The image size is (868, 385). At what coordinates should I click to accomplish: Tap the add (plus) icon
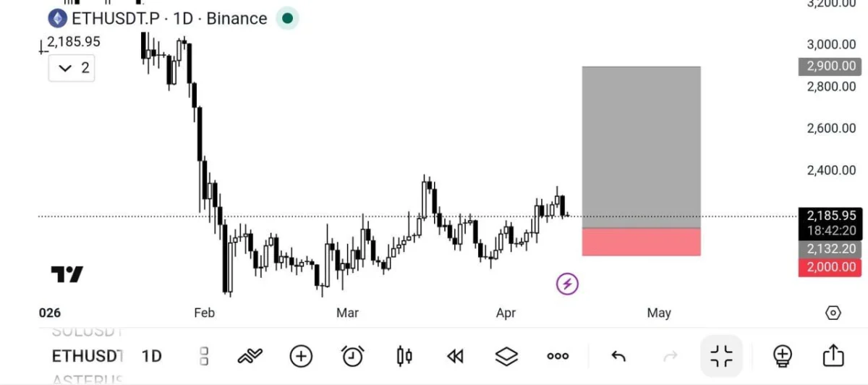(301, 356)
